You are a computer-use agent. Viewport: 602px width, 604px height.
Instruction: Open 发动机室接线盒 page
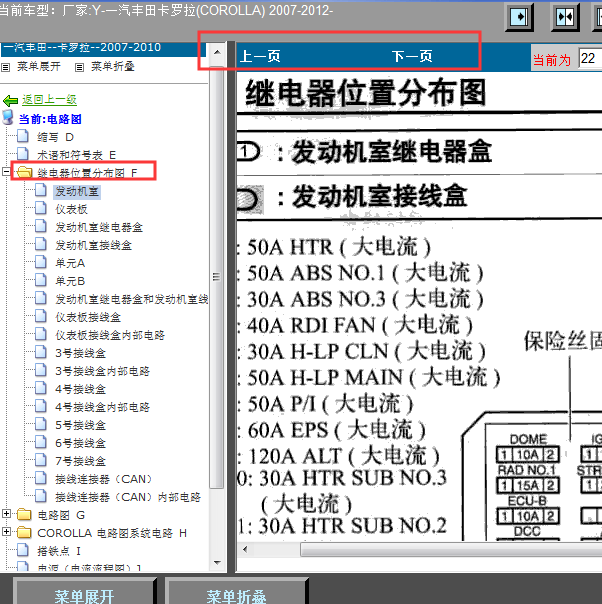[94, 245]
